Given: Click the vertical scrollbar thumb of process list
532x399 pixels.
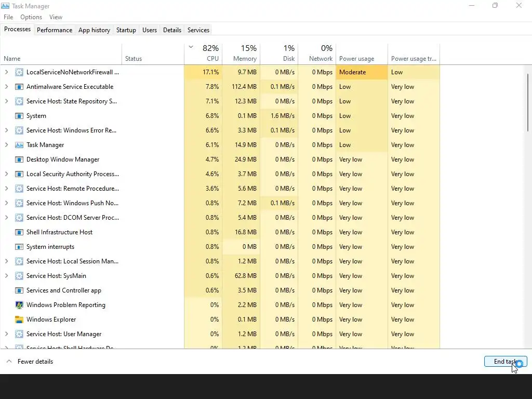Looking at the screenshot, I should [528, 102].
